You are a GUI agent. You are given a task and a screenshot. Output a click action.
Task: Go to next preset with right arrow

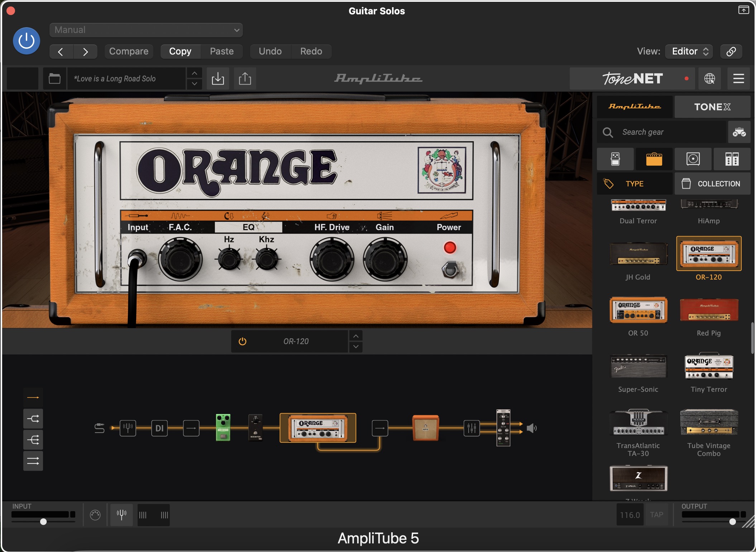[x=85, y=52]
